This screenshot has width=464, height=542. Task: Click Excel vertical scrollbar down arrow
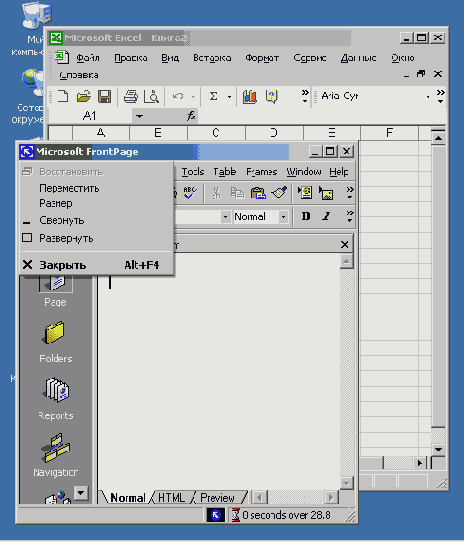tap(438, 449)
